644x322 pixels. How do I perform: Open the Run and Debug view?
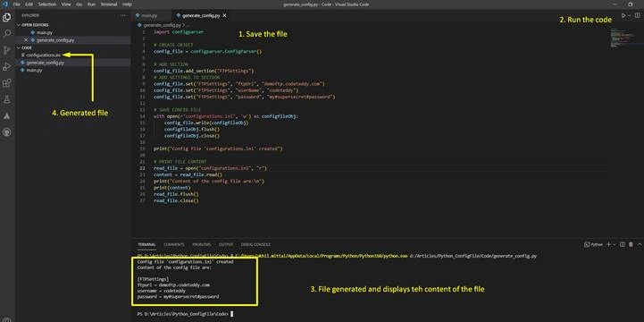[x=6, y=66]
